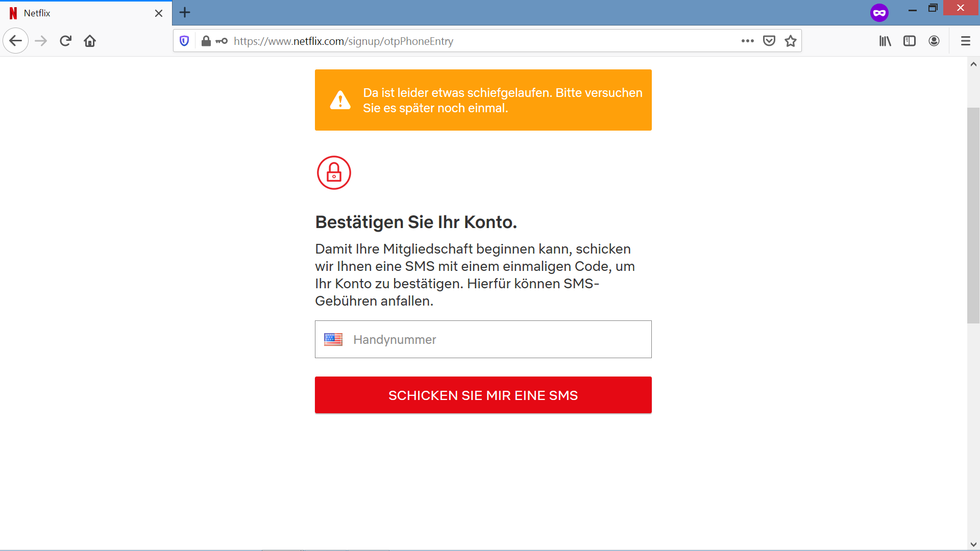Open the Library bookmarks panel
980x551 pixels.
[885, 41]
